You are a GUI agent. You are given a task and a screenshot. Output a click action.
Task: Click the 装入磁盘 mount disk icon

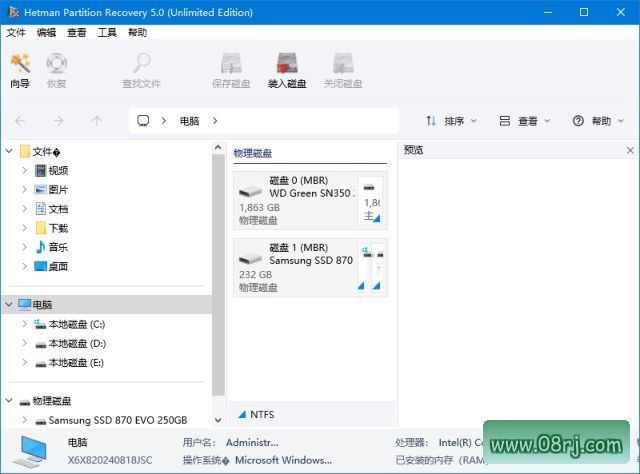287,70
